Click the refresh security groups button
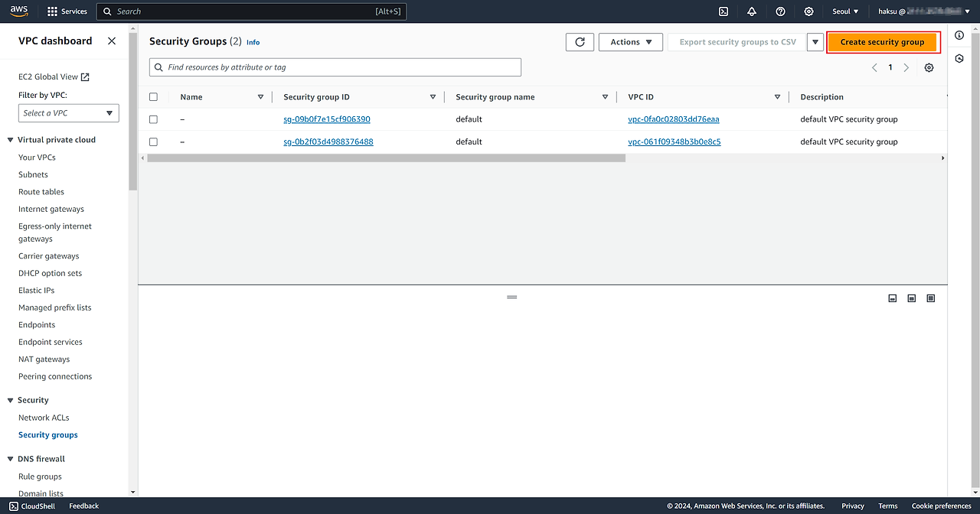This screenshot has width=980, height=514. [580, 42]
